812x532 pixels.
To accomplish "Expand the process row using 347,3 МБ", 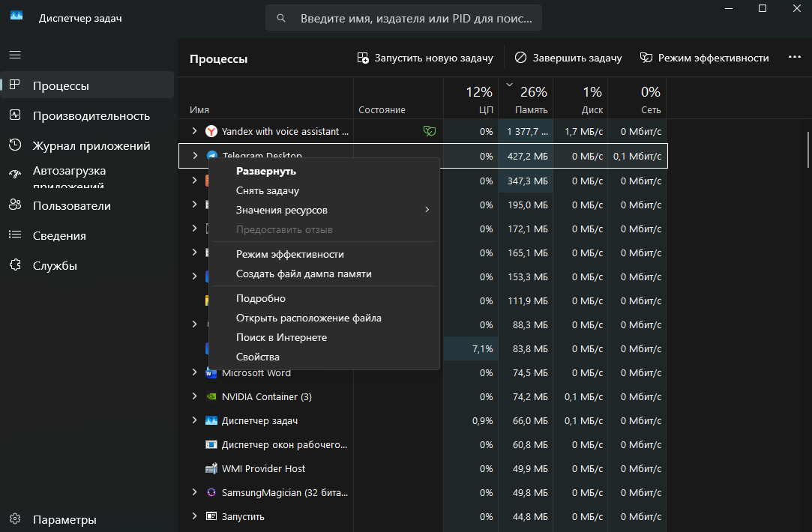I will click(195, 180).
